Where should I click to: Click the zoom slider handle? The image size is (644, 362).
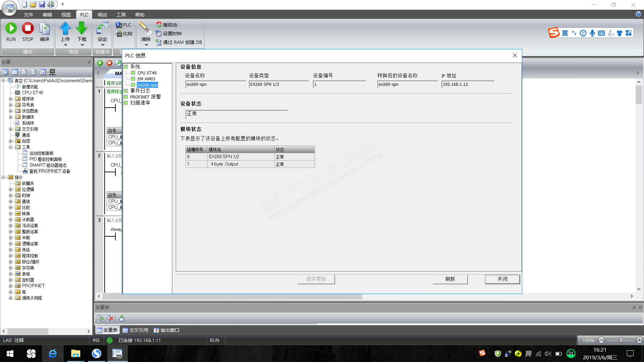(x=621, y=340)
